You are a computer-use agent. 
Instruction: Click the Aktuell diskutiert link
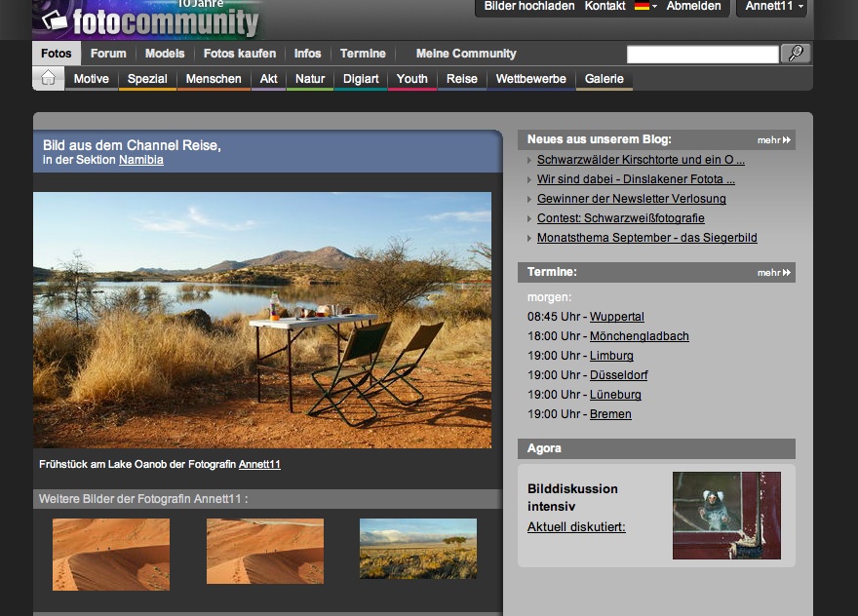click(x=576, y=527)
